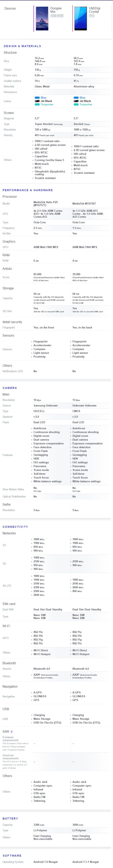Click the Software section heading

pos(12,856)
